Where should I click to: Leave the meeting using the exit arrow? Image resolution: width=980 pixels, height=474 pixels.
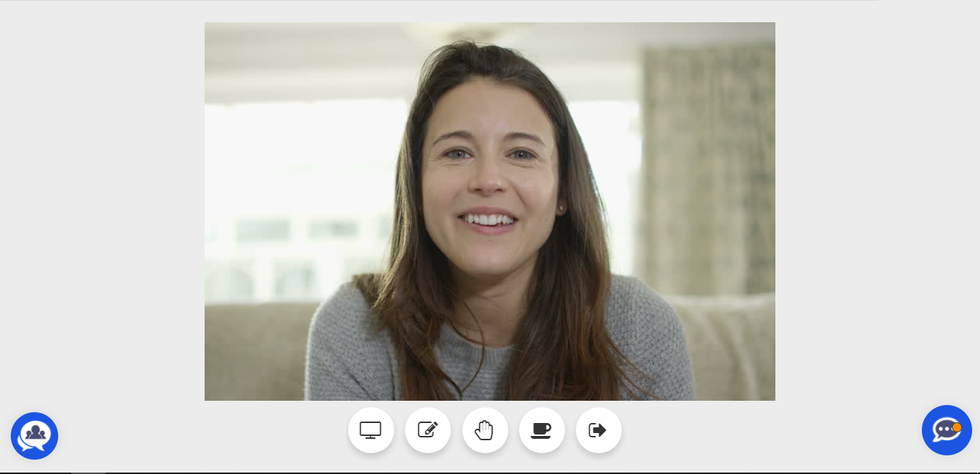(x=598, y=430)
